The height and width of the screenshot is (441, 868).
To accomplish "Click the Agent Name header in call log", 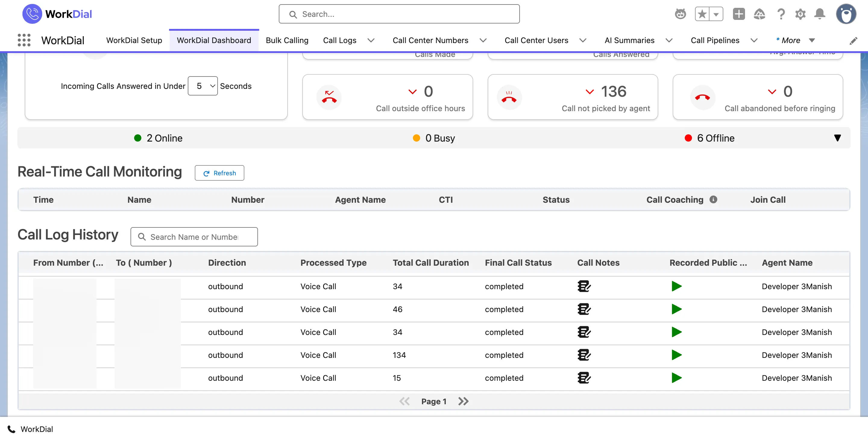I will click(x=787, y=262).
